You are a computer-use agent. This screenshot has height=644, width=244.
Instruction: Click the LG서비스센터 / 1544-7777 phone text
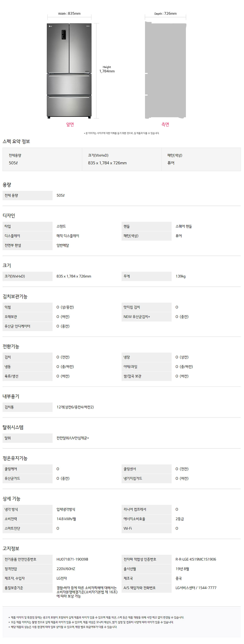[x=196, y=588]
